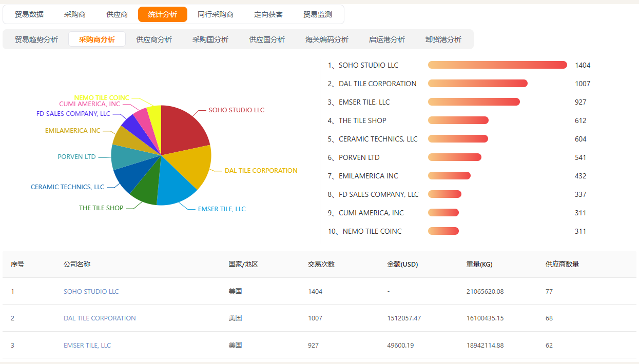Image resolution: width=639 pixels, height=364 pixels.
Task: Select the 启运港分析 sub-tab
Action: [x=387, y=39]
